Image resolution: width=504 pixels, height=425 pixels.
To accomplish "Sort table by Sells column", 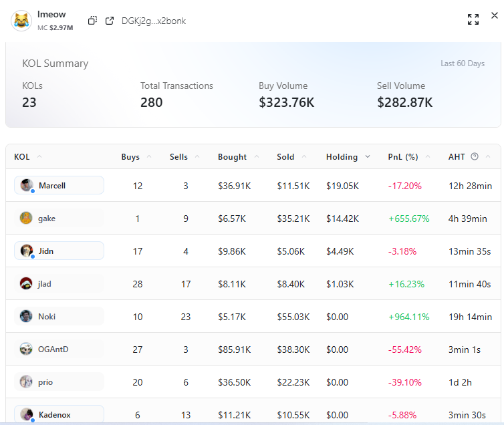I will click(x=197, y=157).
